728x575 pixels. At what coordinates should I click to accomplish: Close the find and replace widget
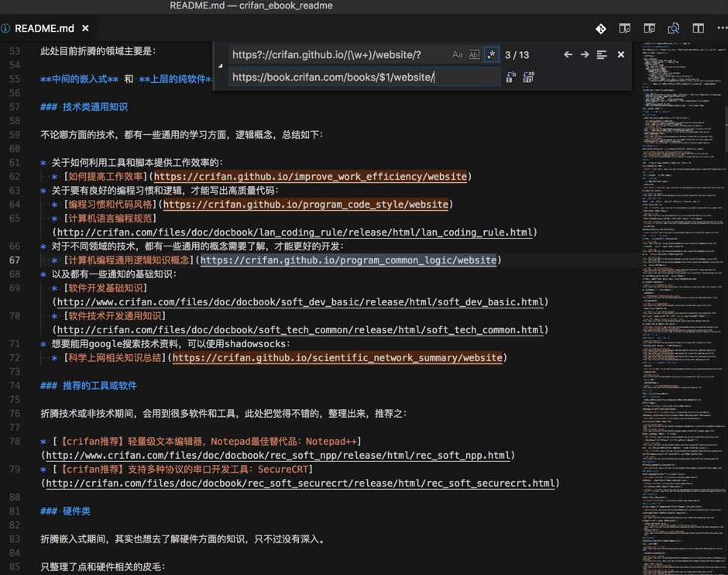click(621, 54)
